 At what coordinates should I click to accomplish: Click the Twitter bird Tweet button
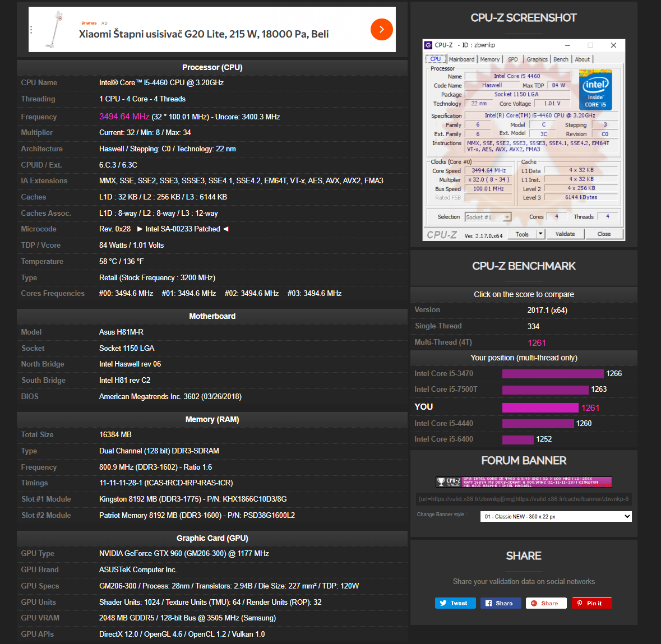click(455, 603)
